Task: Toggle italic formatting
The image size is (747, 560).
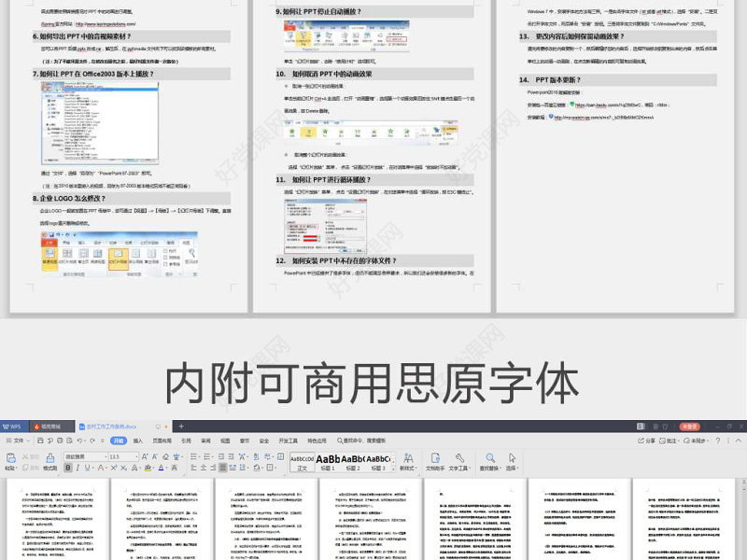Action: pos(76,468)
